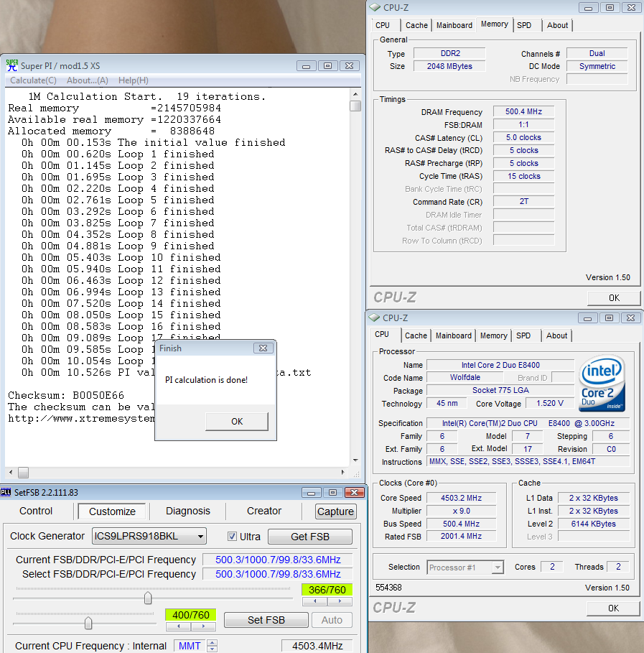Switch to Cache tab in upper CPU-Z window
The width and height of the screenshot is (644, 653).
pyautogui.click(x=416, y=25)
